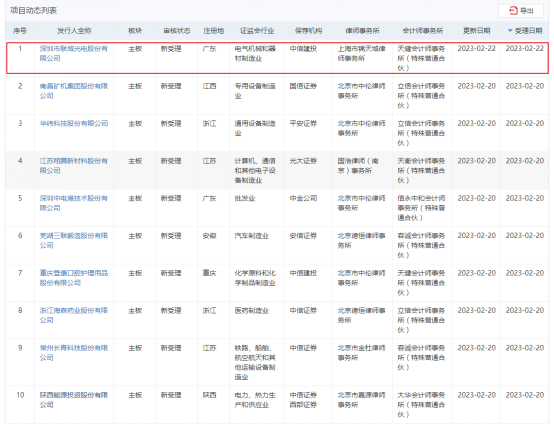554x428 pixels.
Task: Click the 上海市锦天城律师事务所 cell
Action: click(x=361, y=53)
